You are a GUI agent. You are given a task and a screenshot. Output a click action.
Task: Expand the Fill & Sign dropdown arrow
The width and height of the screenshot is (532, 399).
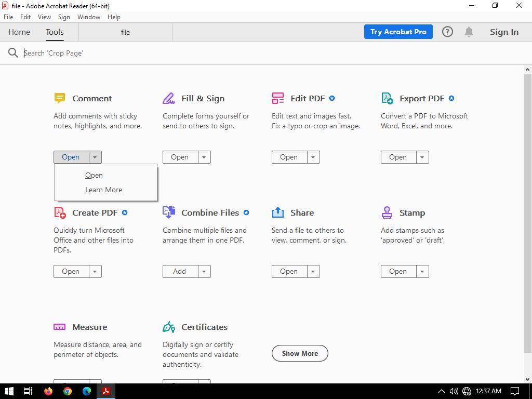[204, 157]
